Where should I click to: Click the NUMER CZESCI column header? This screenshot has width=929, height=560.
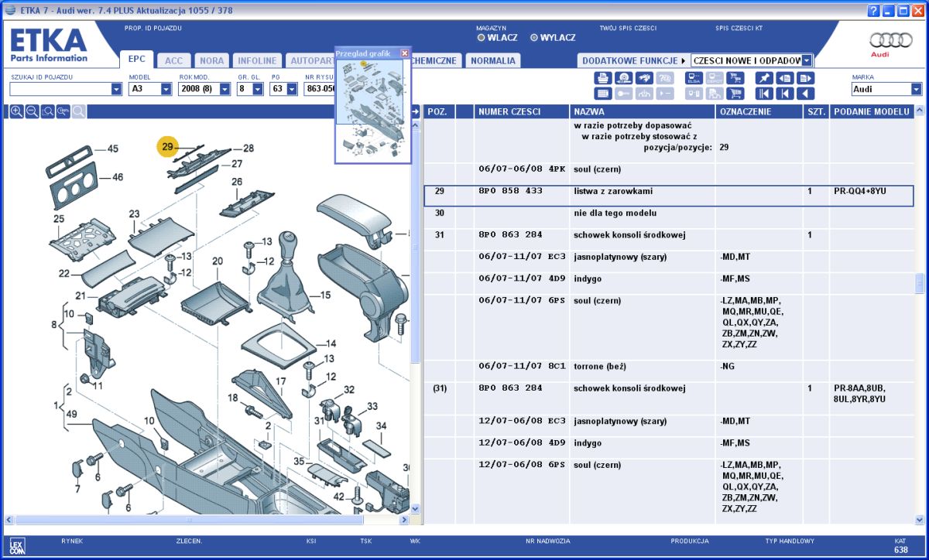tap(522, 111)
